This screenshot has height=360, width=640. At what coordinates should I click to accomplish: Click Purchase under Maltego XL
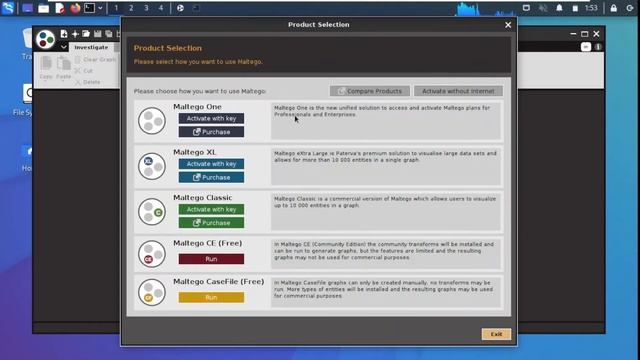211,178
